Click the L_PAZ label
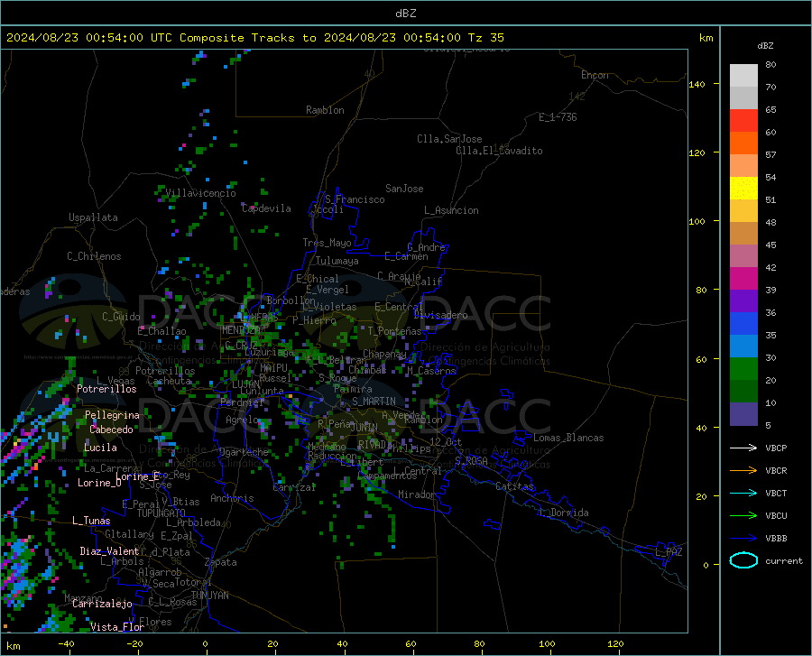 (669, 552)
